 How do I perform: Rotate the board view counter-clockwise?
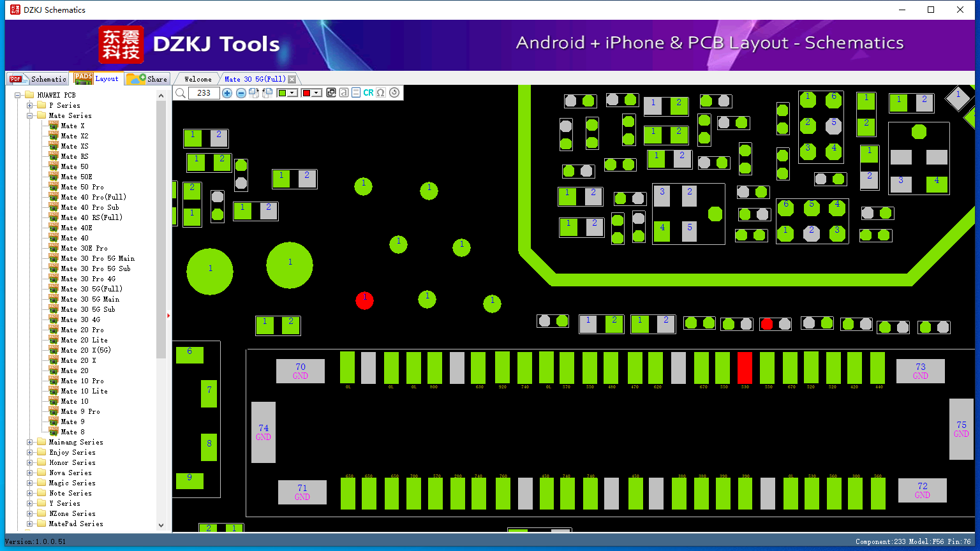[x=267, y=93]
